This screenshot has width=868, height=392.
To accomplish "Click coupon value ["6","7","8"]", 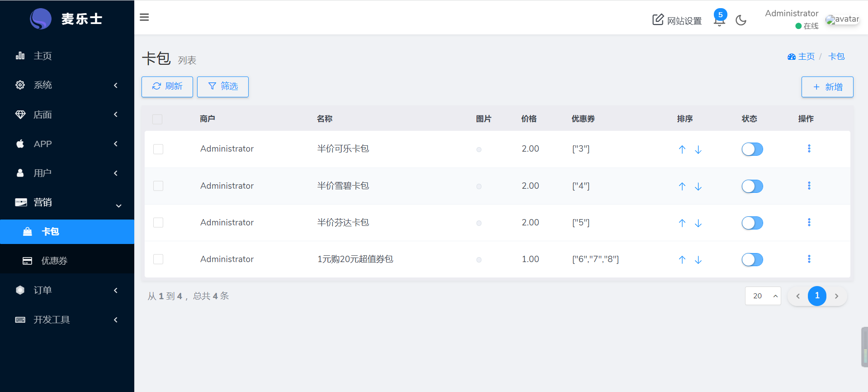I will click(x=595, y=259).
